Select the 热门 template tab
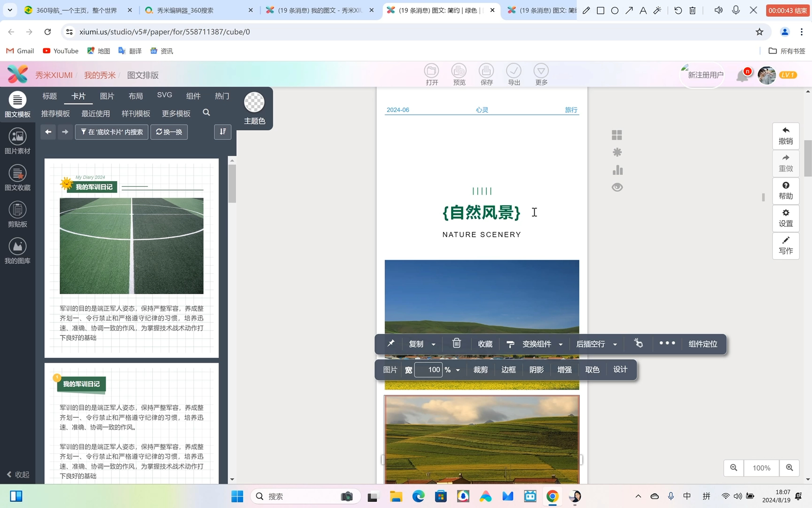This screenshot has height=508, width=812. pyautogui.click(x=222, y=96)
